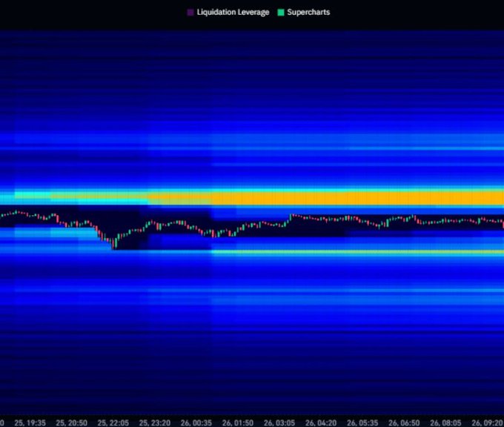Select the 26, 01:50 time axis label
504x427 pixels.
[x=238, y=423]
